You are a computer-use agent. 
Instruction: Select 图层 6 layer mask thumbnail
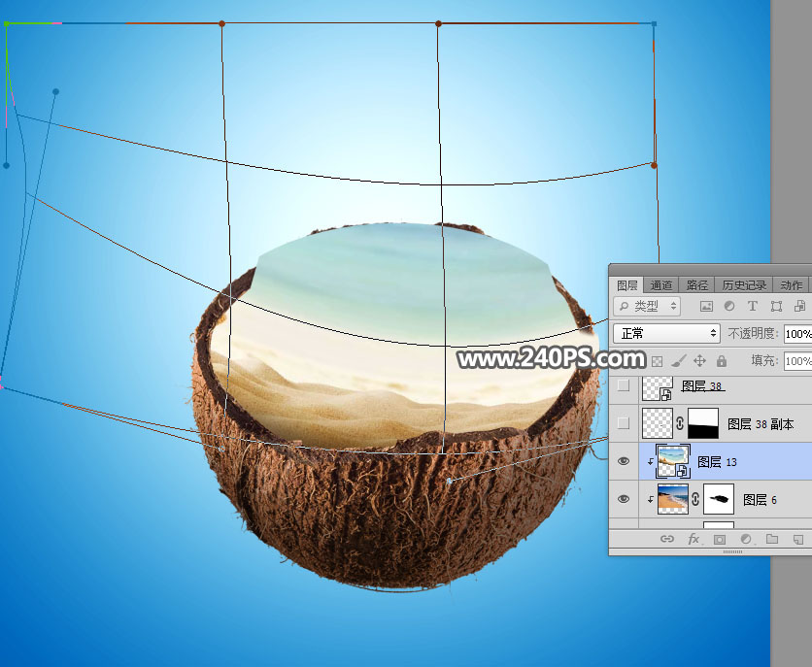tap(718, 499)
